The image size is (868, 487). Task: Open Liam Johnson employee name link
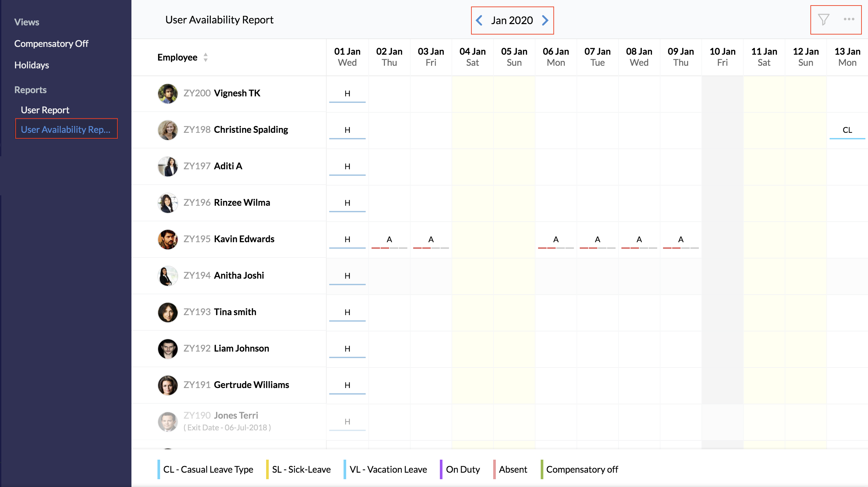[x=241, y=348]
